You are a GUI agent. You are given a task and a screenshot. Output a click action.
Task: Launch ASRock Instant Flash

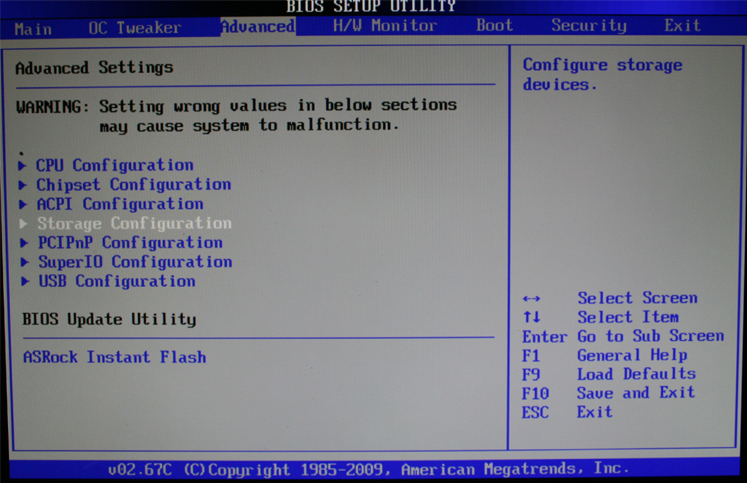(x=115, y=357)
